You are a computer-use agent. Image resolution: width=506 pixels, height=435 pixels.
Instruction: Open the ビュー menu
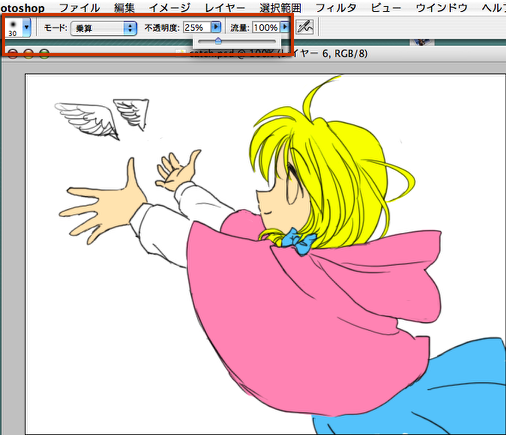(x=386, y=7)
